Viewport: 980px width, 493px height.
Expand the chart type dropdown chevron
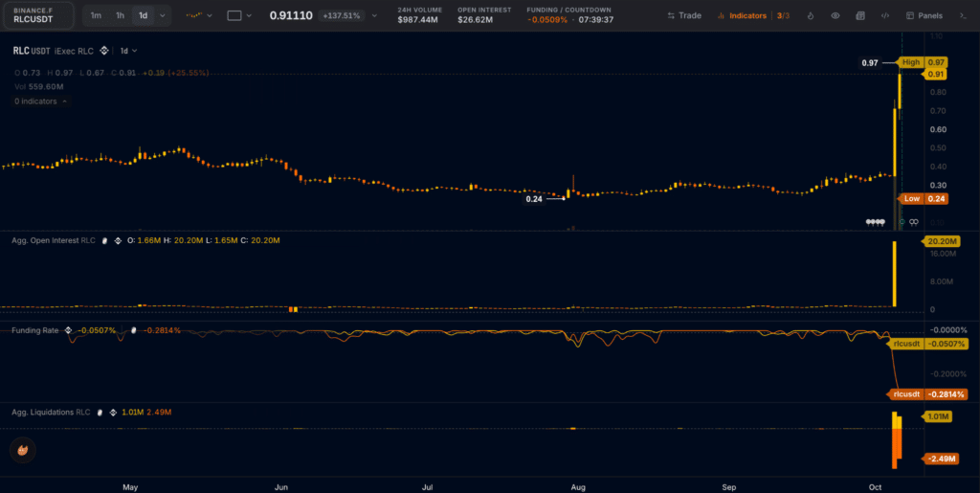pyautogui.click(x=210, y=15)
